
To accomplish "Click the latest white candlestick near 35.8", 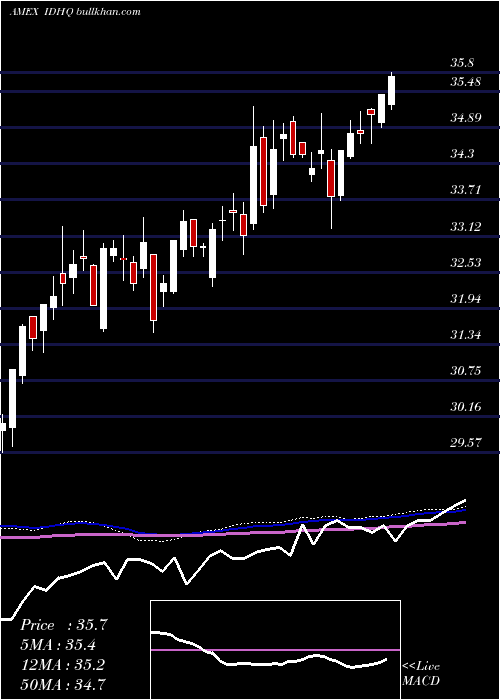I will click(x=392, y=91).
